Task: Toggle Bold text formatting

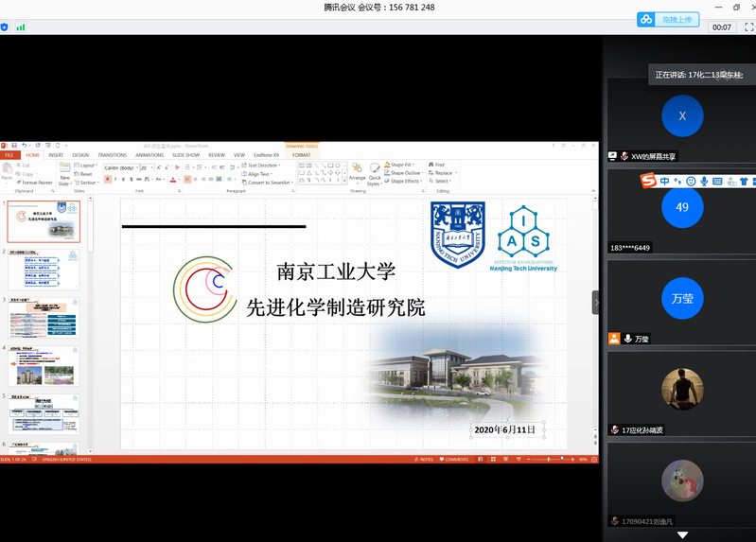Action: (x=107, y=179)
